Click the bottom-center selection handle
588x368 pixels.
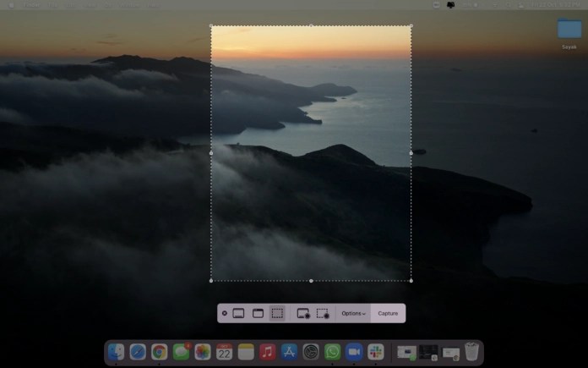point(311,281)
